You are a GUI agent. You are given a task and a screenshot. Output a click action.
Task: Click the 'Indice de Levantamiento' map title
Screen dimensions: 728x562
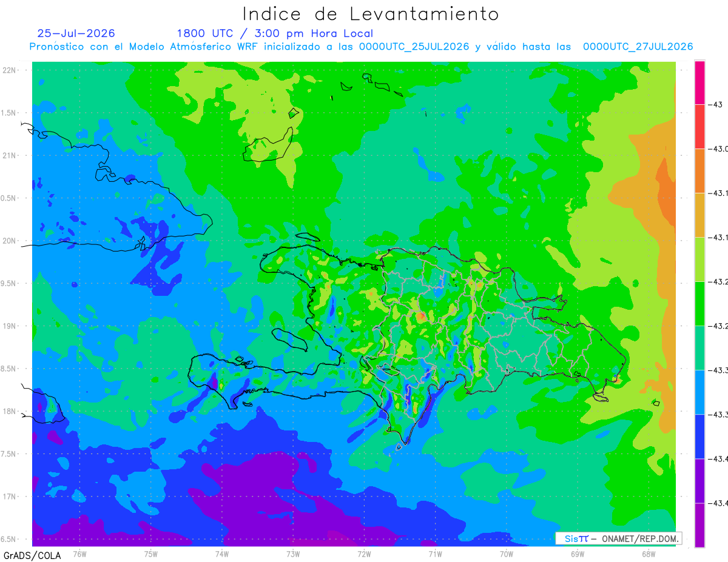[371, 14]
